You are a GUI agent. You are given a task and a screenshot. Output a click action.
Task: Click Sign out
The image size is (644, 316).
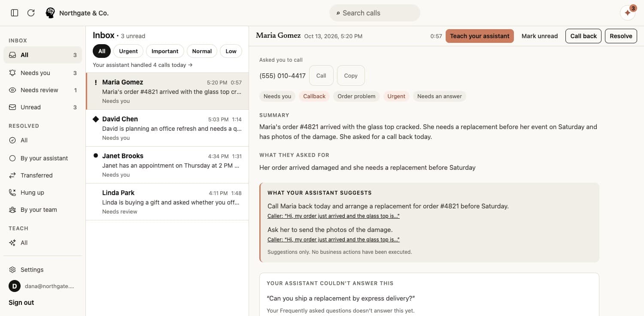pyautogui.click(x=21, y=303)
